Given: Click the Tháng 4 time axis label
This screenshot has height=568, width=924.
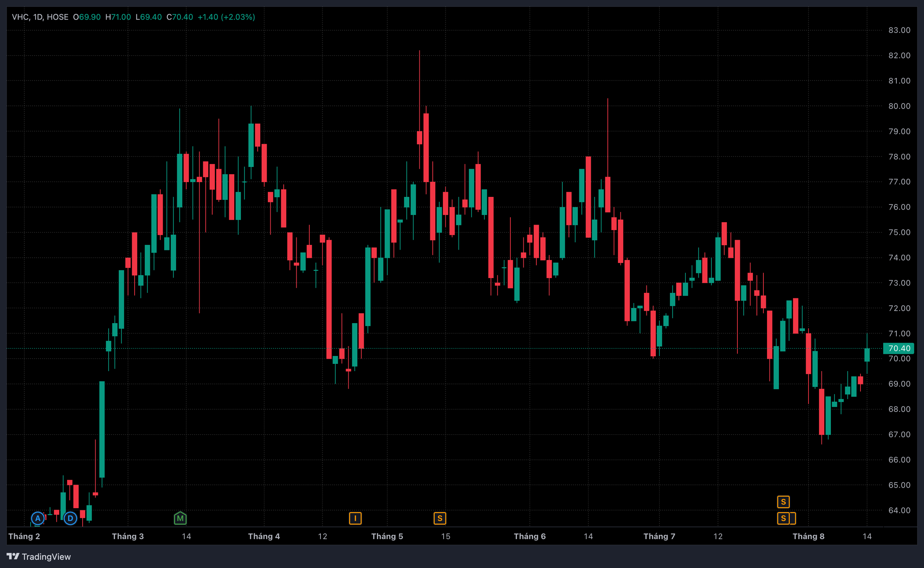Looking at the screenshot, I should (264, 536).
